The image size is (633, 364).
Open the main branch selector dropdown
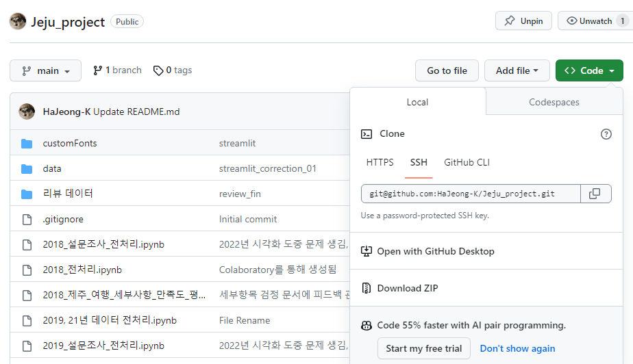pos(46,70)
